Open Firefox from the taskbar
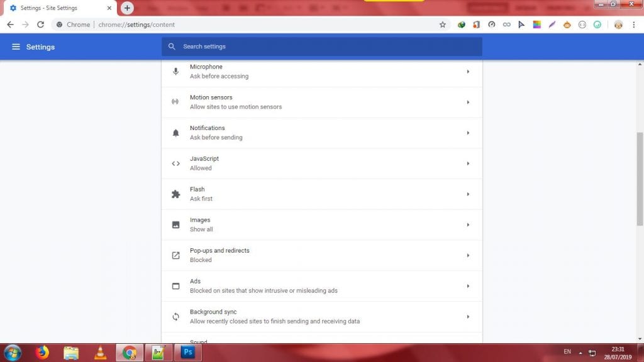 (x=42, y=353)
